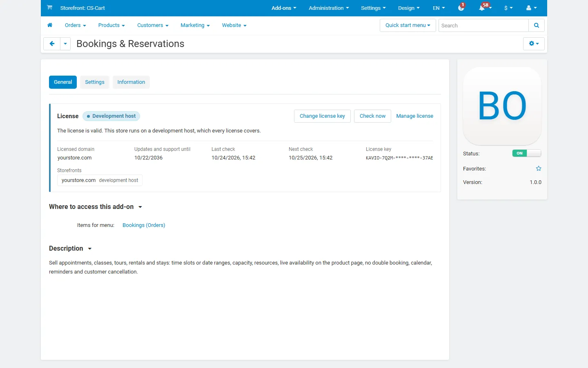The height and width of the screenshot is (368, 588).
Task: Select the license key text KAVIO-7Q2M-****-****-37AE
Action: (399, 158)
